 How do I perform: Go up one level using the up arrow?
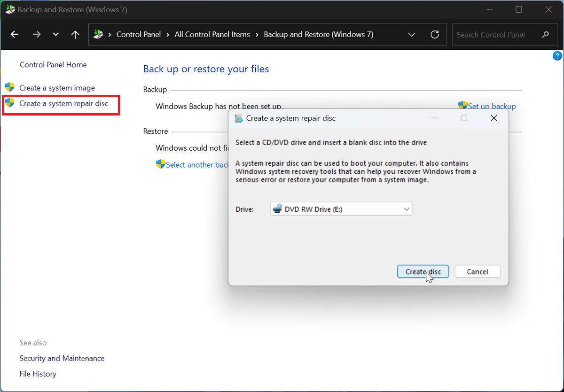pyautogui.click(x=75, y=34)
